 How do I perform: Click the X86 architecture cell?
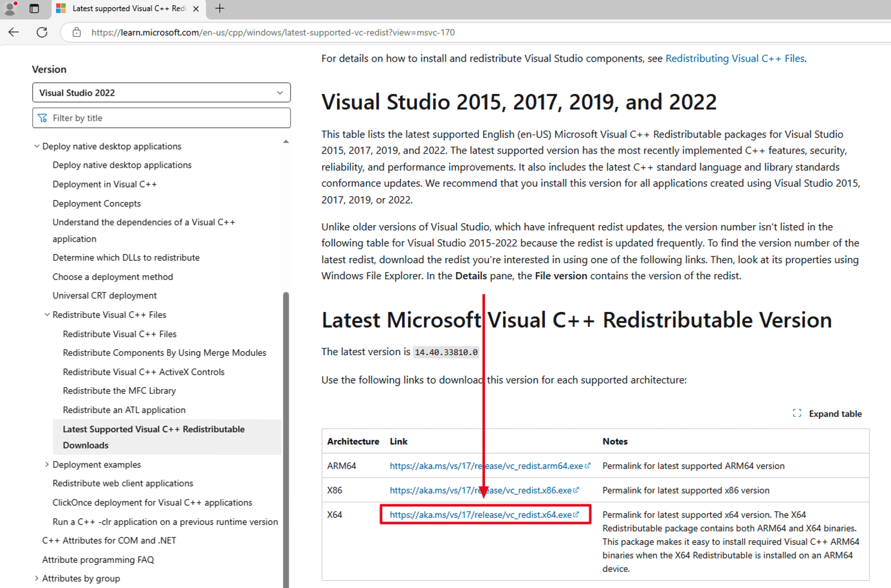335,490
